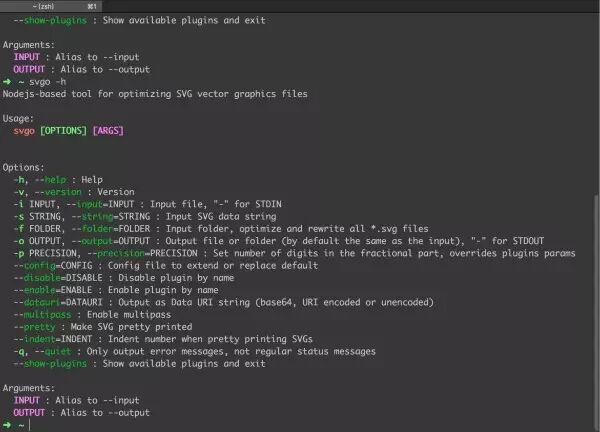600x432 pixels.
Task: Click the bottom pink INPUT argument
Action: click(27, 400)
